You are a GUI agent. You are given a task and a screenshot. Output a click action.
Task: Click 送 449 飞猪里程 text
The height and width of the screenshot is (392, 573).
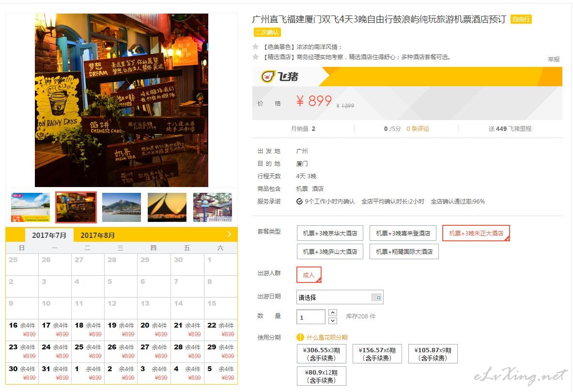point(510,129)
